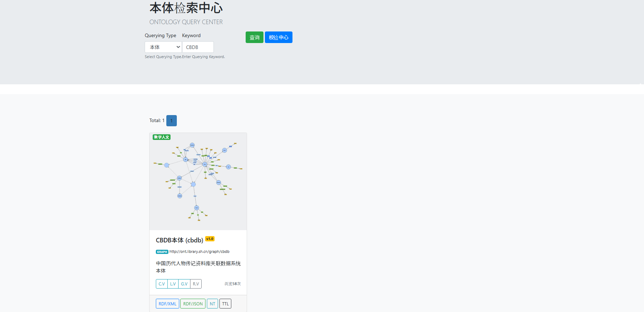Click the GRAPH label badge
The width and height of the screenshot is (644, 312).
162,252
